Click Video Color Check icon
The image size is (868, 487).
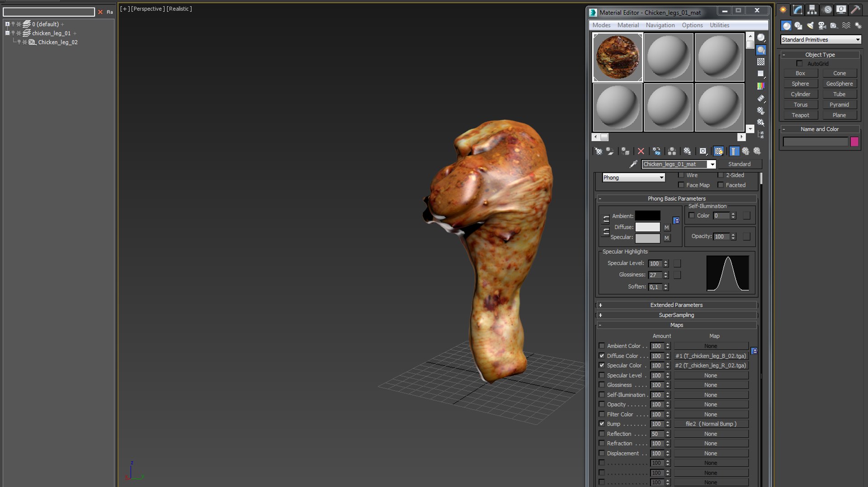point(761,86)
